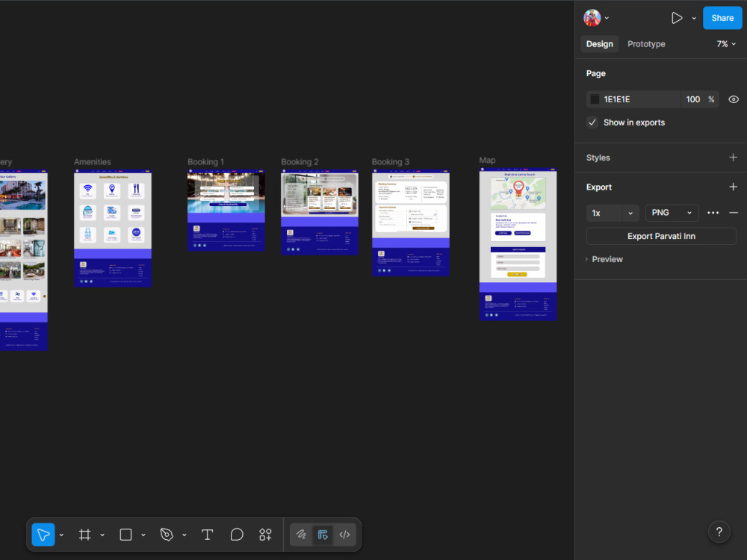Viewport: 747px width, 560px height.
Task: Open the help question mark button
Action: [x=719, y=532]
